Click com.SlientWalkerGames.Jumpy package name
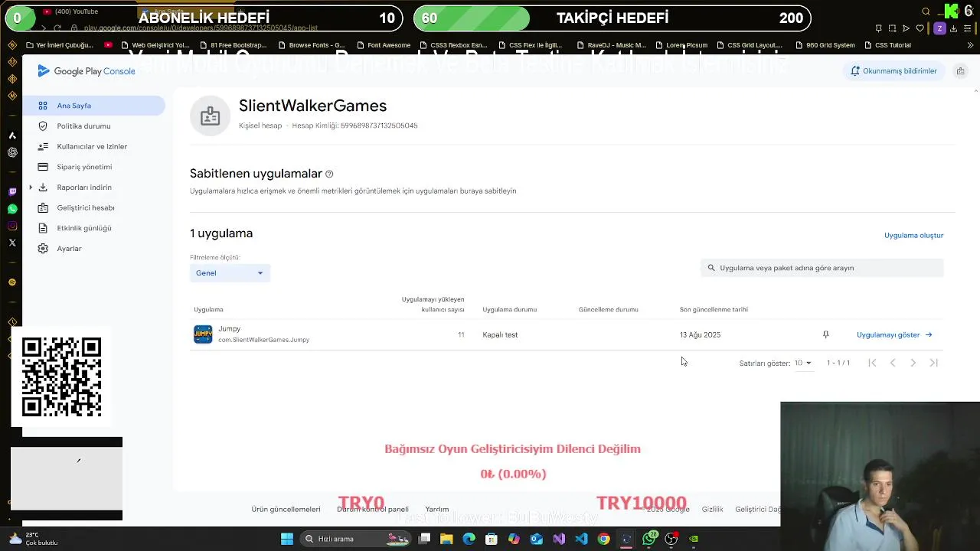980x551 pixels. (x=263, y=340)
